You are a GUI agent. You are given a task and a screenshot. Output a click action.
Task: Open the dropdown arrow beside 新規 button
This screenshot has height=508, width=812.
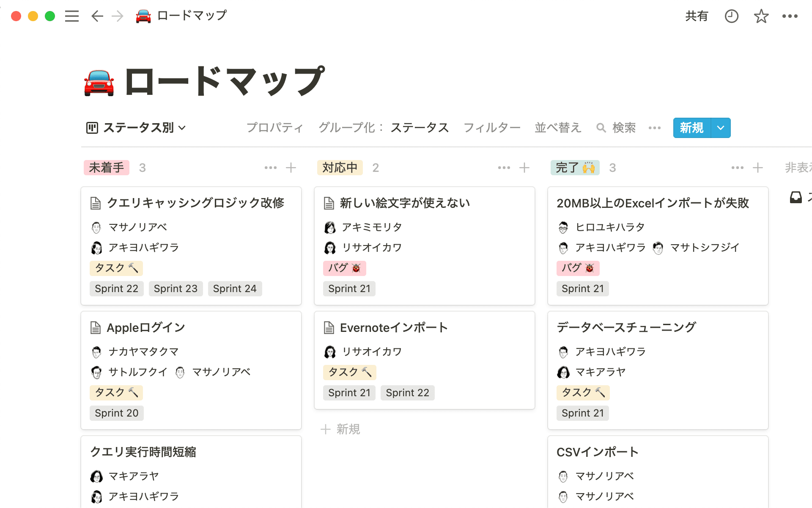721,128
